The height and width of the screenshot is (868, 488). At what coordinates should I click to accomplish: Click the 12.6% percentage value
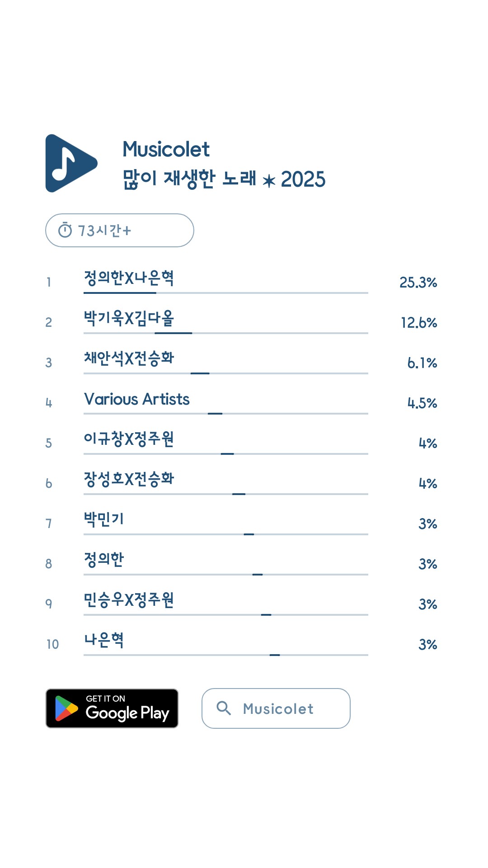[419, 323]
